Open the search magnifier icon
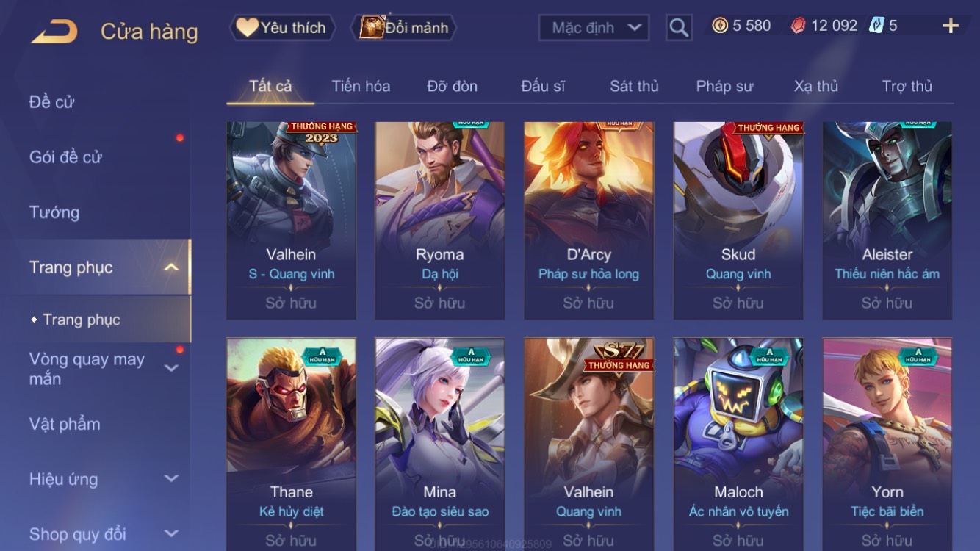 [679, 28]
